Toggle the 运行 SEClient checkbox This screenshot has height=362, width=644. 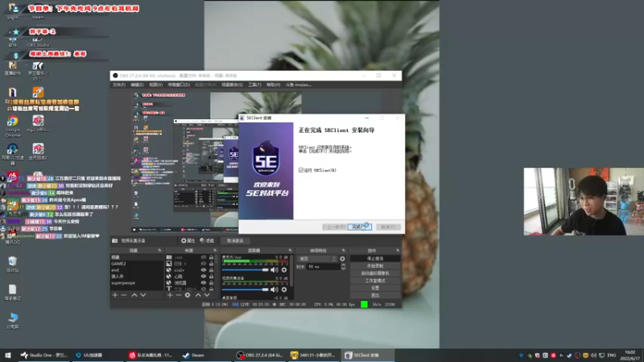click(x=301, y=170)
